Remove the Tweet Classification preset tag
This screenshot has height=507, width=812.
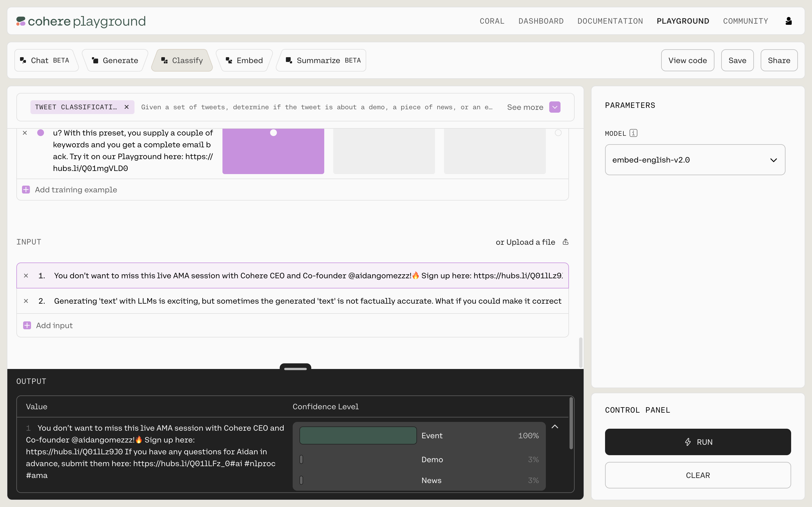(127, 107)
